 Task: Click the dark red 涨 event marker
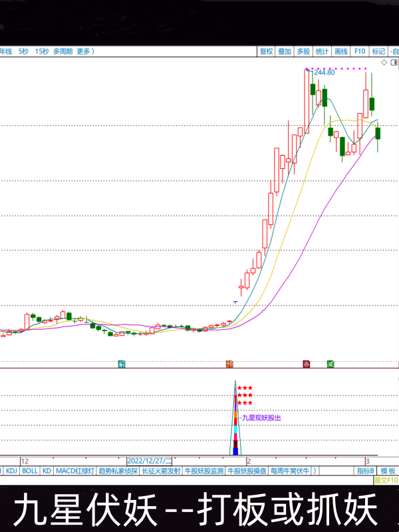(x=307, y=364)
